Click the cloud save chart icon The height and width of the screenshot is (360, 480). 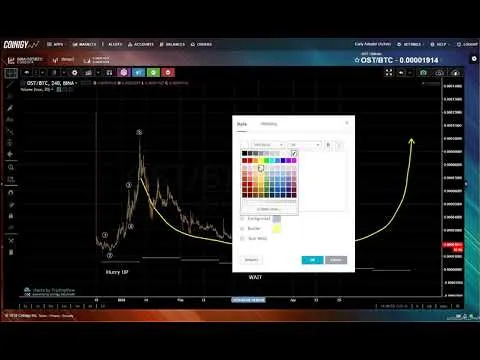(439, 73)
